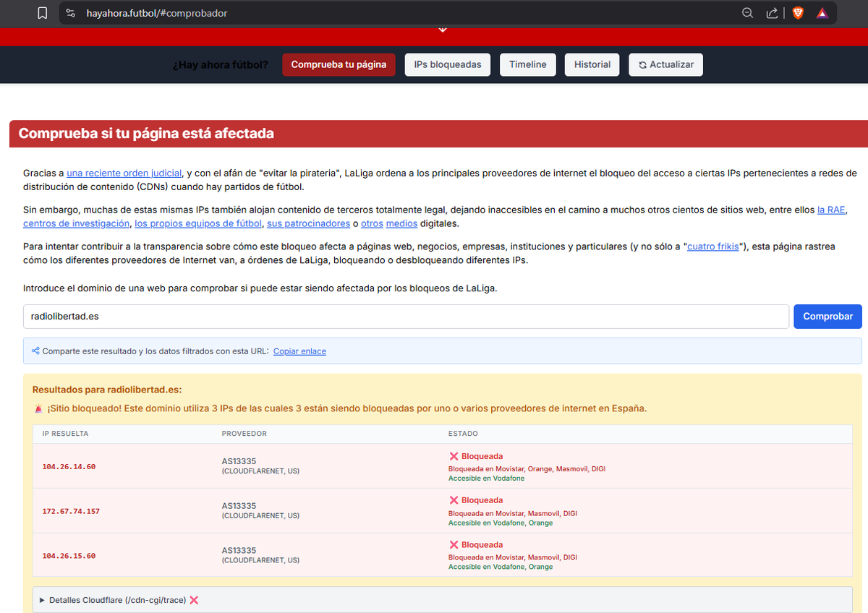Click the IP RESUELTA column header
The width and height of the screenshot is (868, 613).
click(x=65, y=434)
